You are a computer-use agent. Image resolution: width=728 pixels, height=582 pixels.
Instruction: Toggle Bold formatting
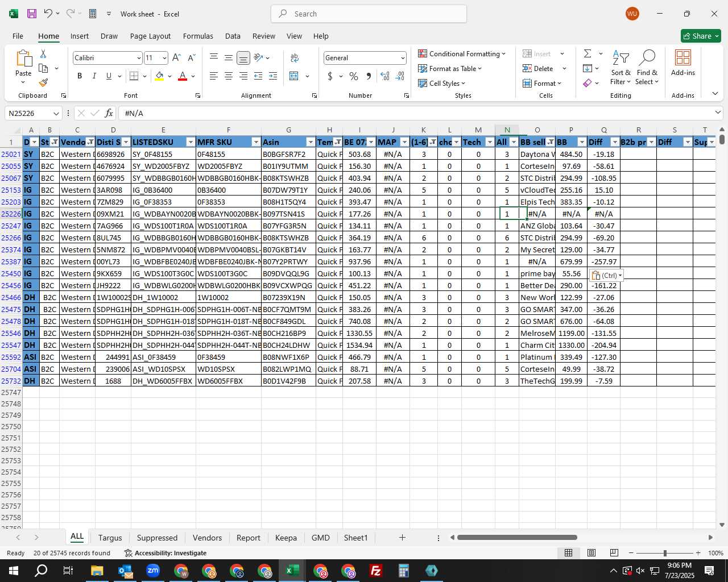(80, 76)
